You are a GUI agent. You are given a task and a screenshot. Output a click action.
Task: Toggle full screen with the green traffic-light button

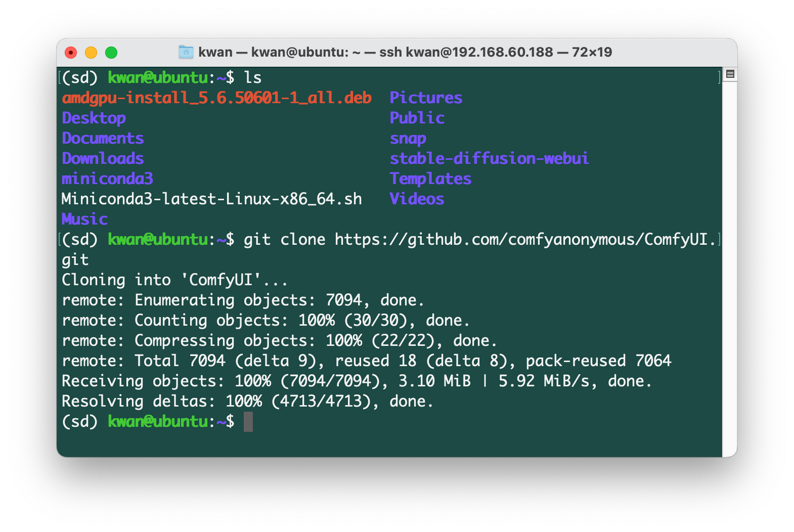(x=110, y=52)
